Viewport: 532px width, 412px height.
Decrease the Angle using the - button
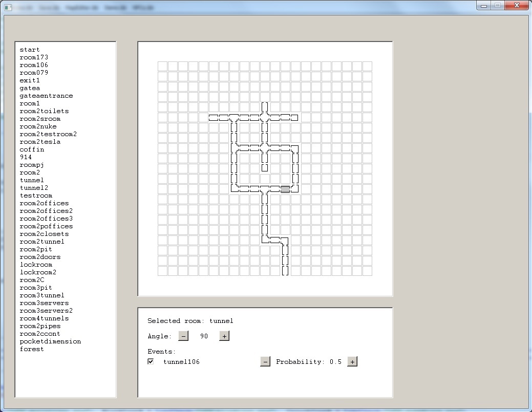(x=183, y=336)
